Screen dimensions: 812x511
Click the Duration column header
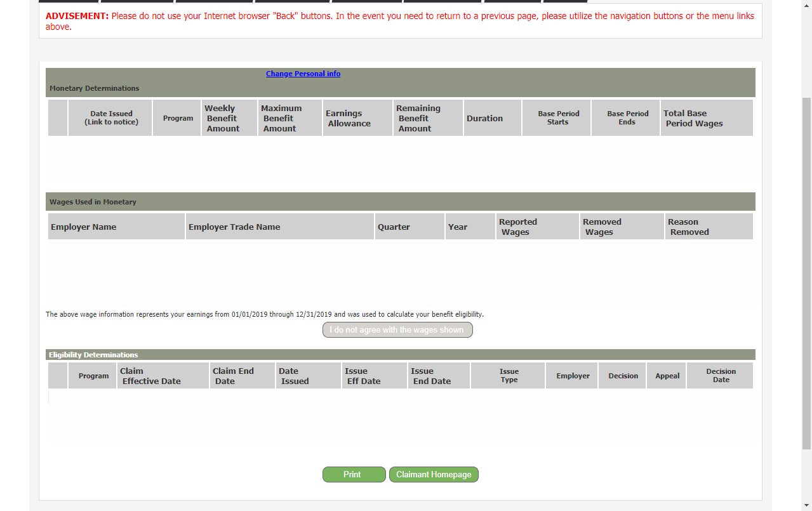[492, 118]
